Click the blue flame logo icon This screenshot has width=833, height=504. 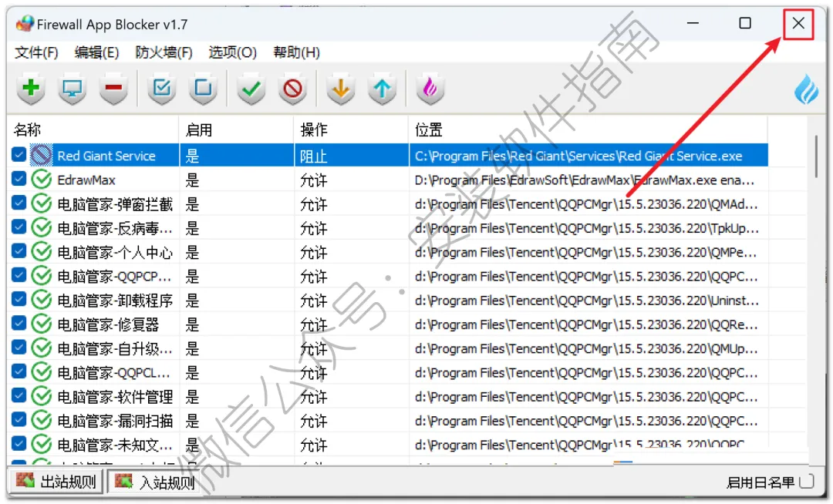(x=806, y=89)
